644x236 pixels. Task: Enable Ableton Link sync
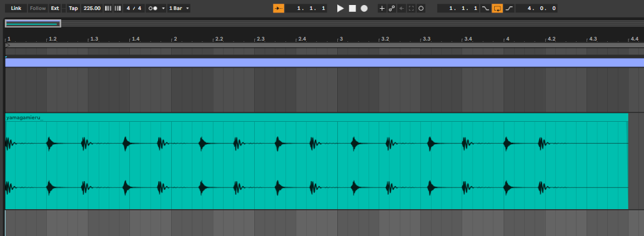[16, 8]
